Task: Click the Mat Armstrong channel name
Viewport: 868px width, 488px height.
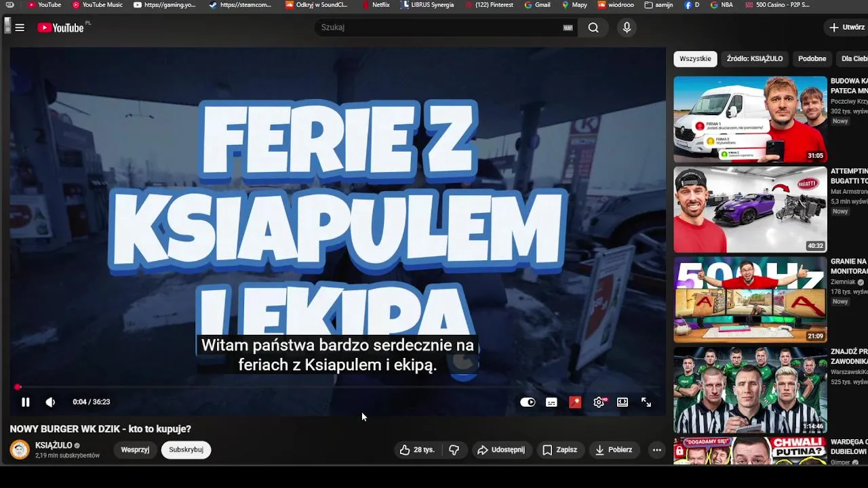Action: (849, 192)
